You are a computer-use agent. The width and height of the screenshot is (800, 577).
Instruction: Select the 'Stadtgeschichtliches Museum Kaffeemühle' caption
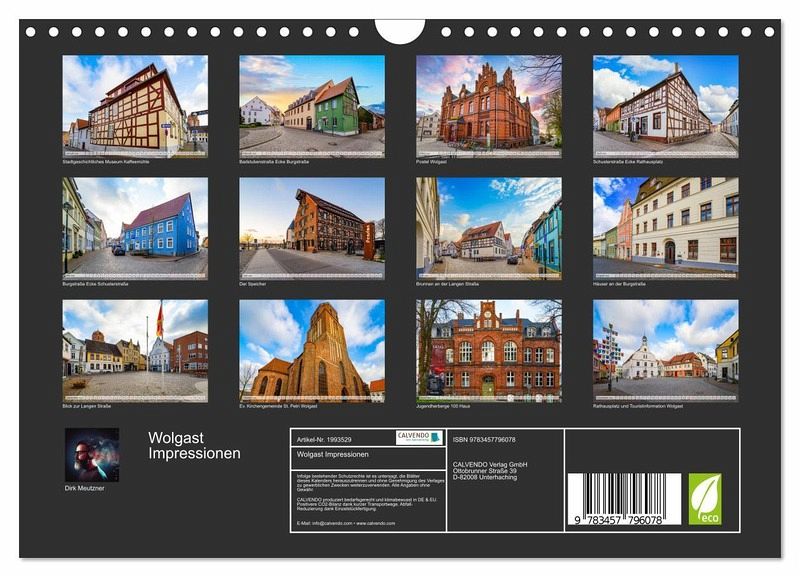[x=106, y=162]
